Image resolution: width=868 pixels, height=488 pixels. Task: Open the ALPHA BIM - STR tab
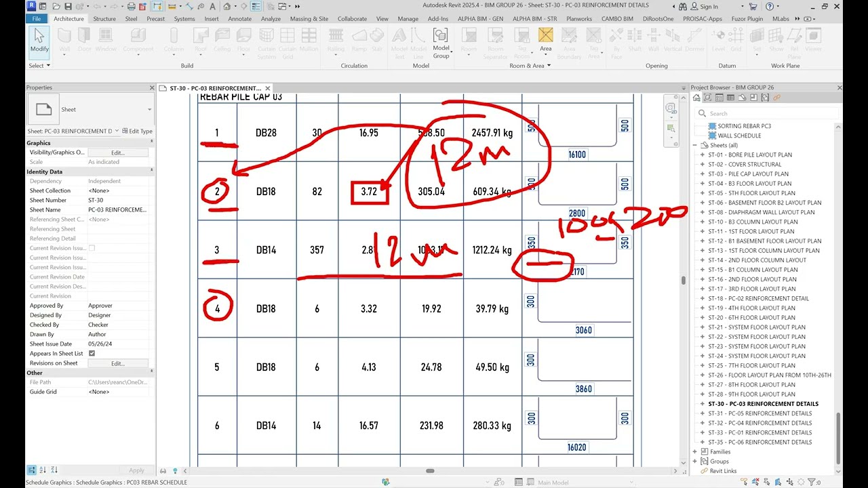tap(535, 19)
